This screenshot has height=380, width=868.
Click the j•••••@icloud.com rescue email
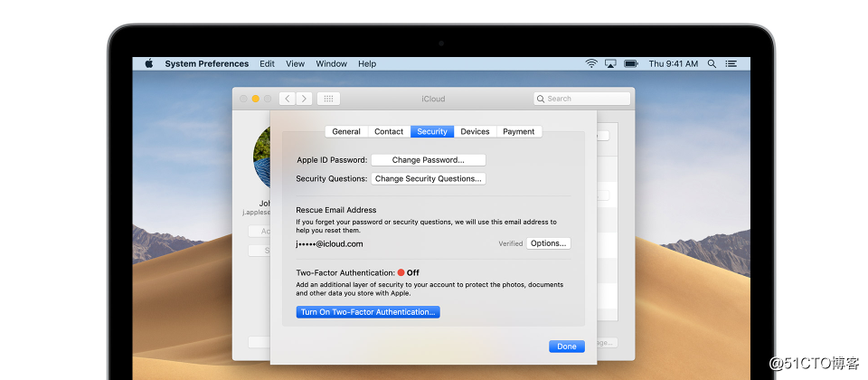click(329, 243)
